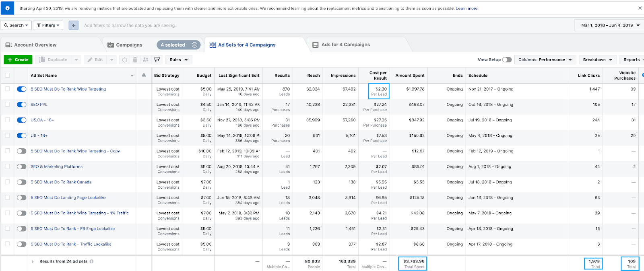644x271 pixels.
Task: Click the plus icon to add a filter
Action: pyautogui.click(x=73, y=25)
